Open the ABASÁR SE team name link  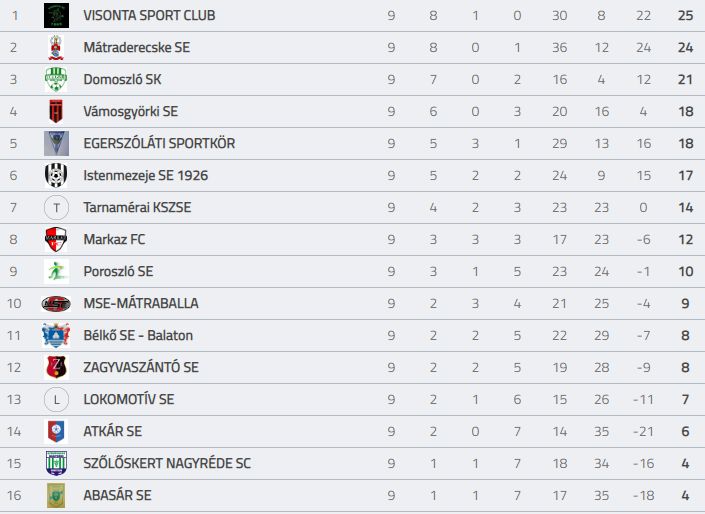pos(117,495)
